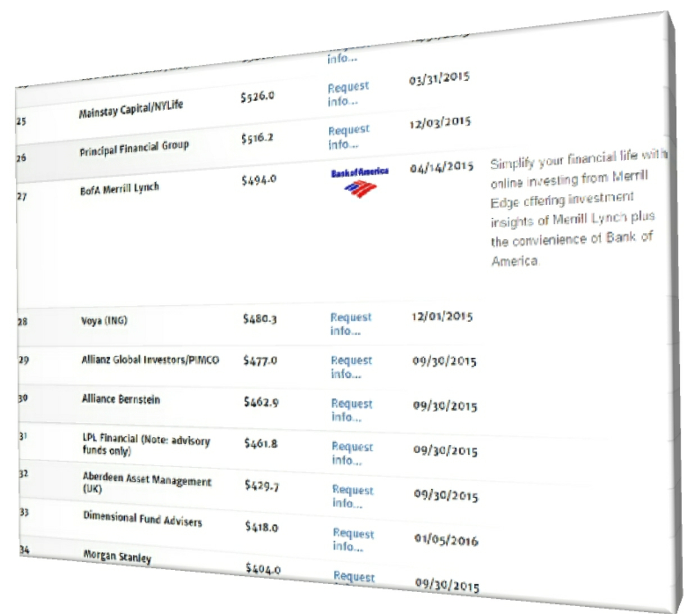Click BofA Merrill Lynch name
Screen dimensions: 700x614
click(119, 188)
